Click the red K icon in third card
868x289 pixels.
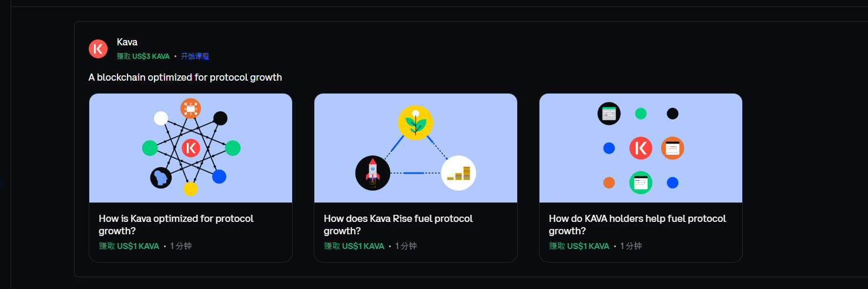coord(641,148)
